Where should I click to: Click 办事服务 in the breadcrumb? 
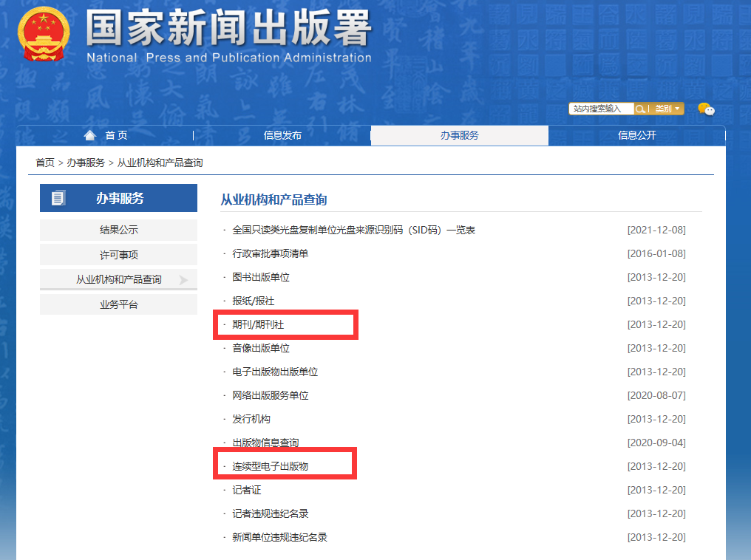point(86,163)
